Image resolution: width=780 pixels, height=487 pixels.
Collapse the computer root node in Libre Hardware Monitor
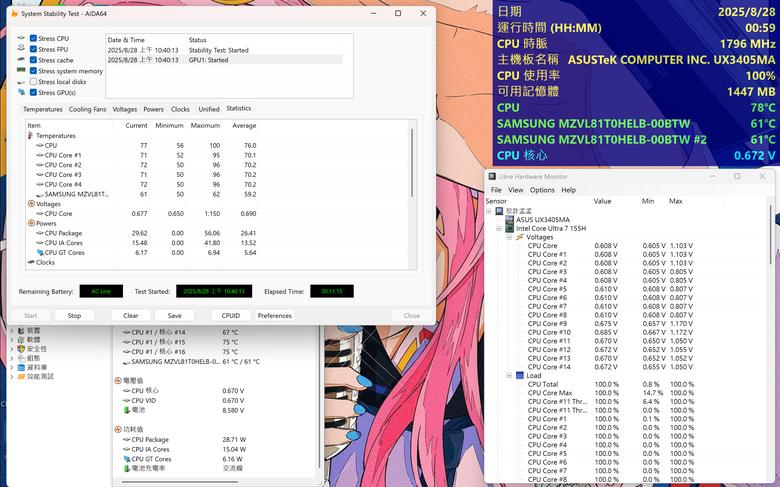pyautogui.click(x=489, y=211)
